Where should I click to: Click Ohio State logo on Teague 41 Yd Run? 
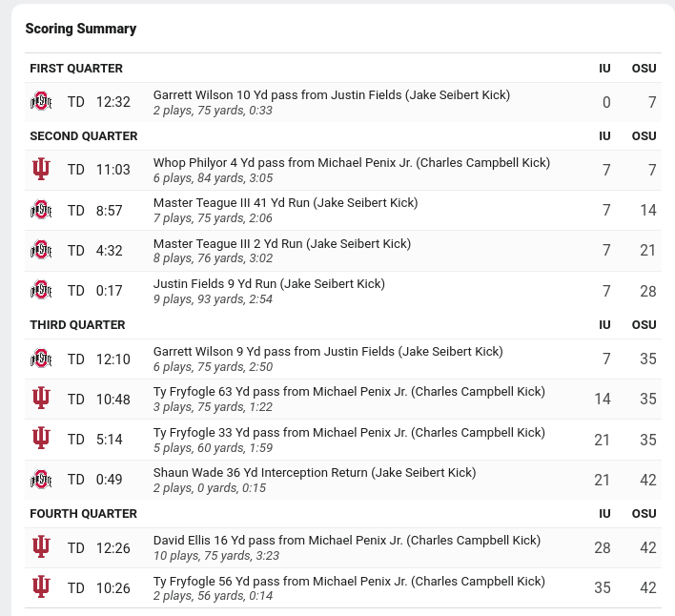(x=41, y=210)
